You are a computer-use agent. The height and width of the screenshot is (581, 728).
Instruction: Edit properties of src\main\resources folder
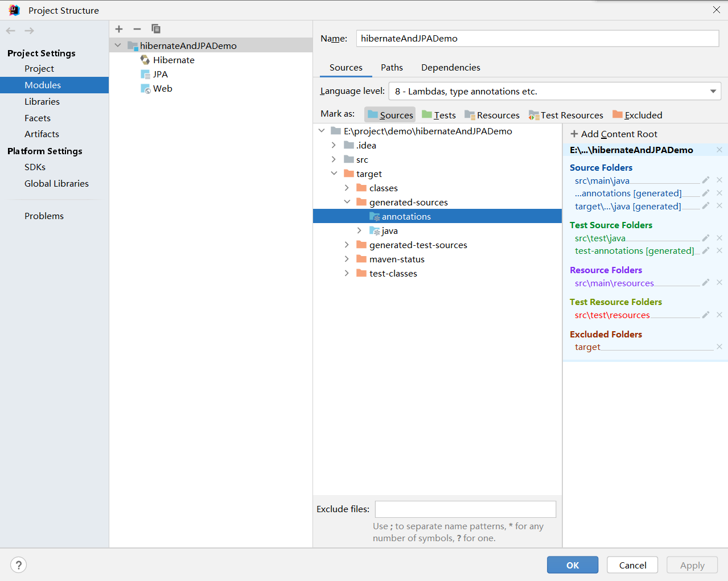pyautogui.click(x=706, y=283)
